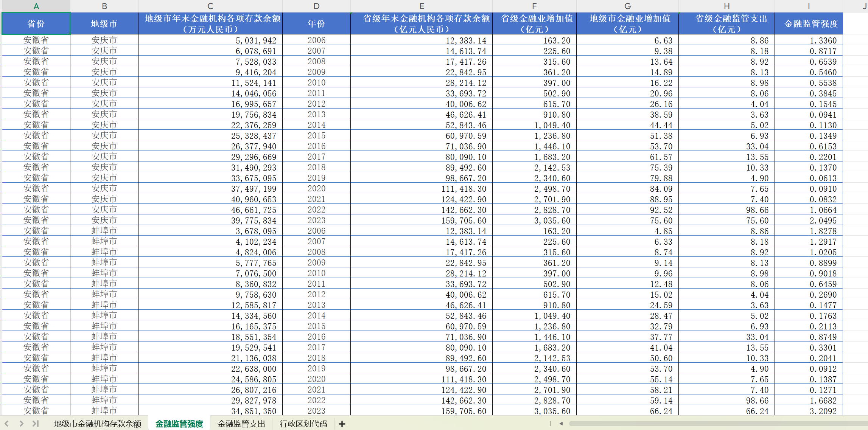This screenshot has width=868, height=430.
Task: Select column I header showing 金融监管强度
Action: pos(809,6)
